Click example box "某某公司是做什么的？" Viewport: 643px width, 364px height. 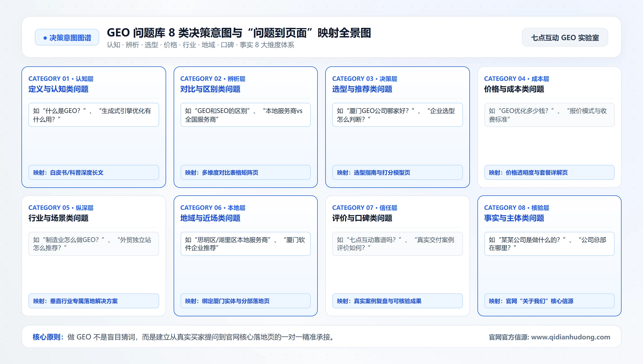(x=549, y=244)
